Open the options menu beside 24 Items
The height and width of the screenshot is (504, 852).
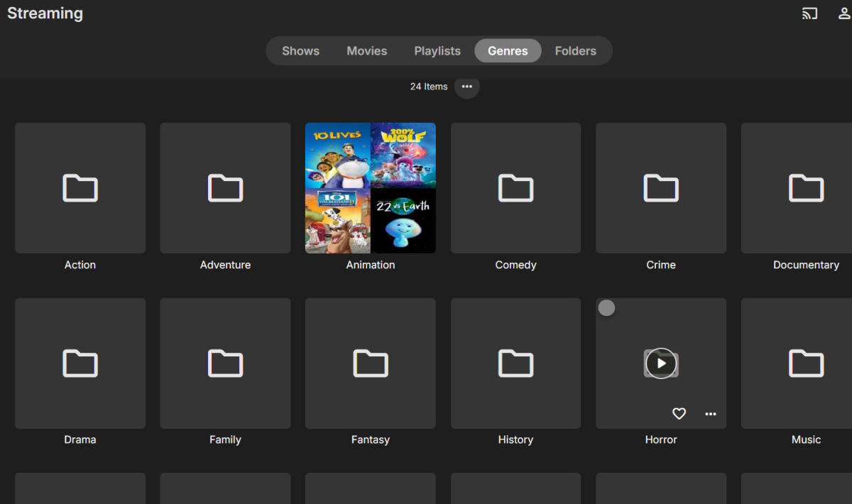(466, 87)
